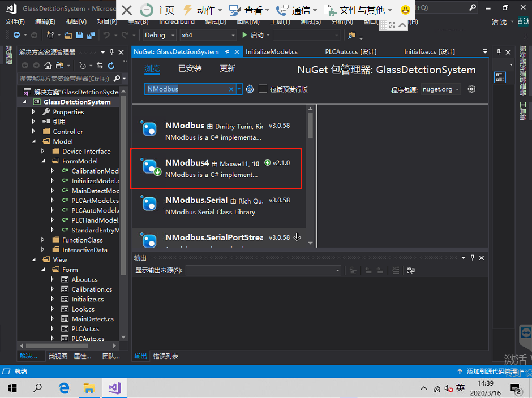Open the 文件(F) menu

pyautogui.click(x=15, y=21)
